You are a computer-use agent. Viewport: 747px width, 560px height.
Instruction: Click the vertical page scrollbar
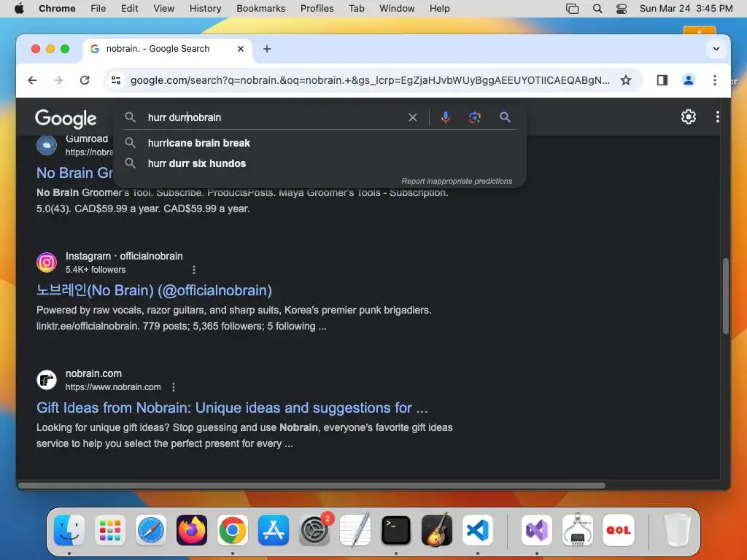(x=724, y=295)
